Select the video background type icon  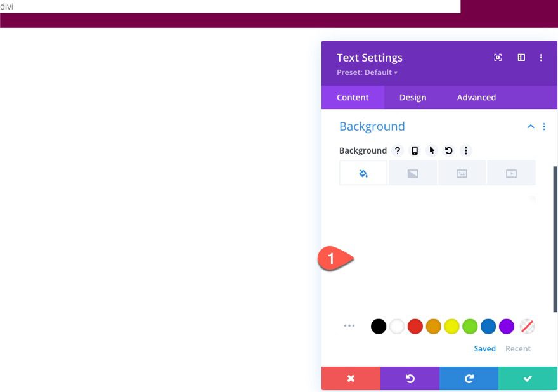point(511,172)
